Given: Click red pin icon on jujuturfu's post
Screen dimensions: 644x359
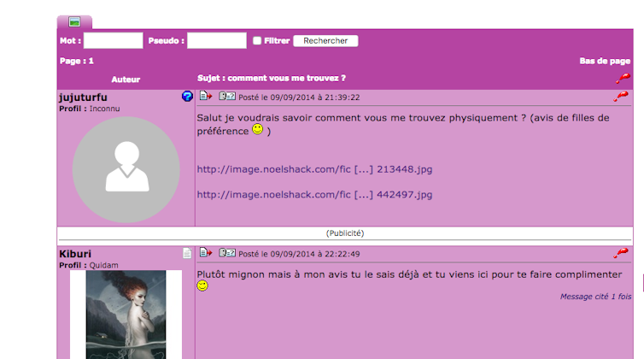Looking at the screenshot, I should point(622,97).
